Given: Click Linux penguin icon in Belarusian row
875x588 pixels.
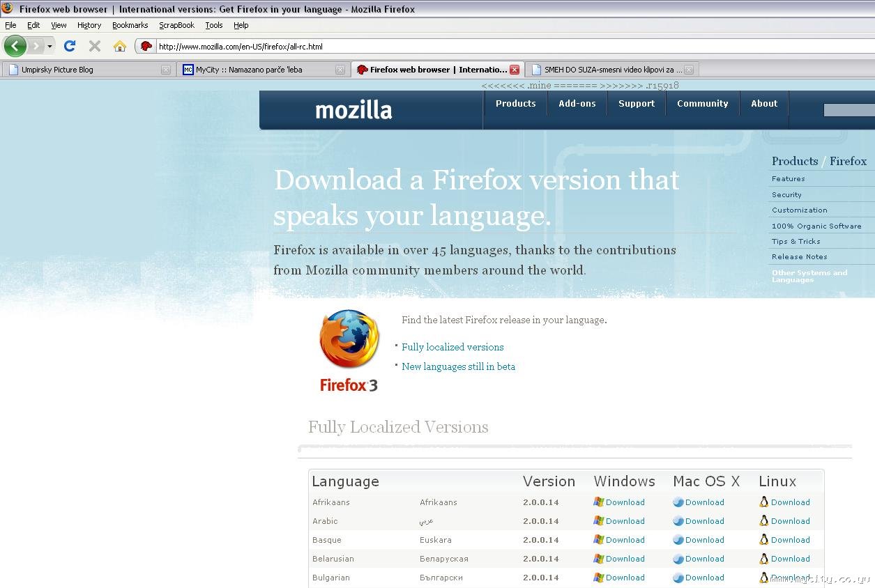Looking at the screenshot, I should (763, 559).
